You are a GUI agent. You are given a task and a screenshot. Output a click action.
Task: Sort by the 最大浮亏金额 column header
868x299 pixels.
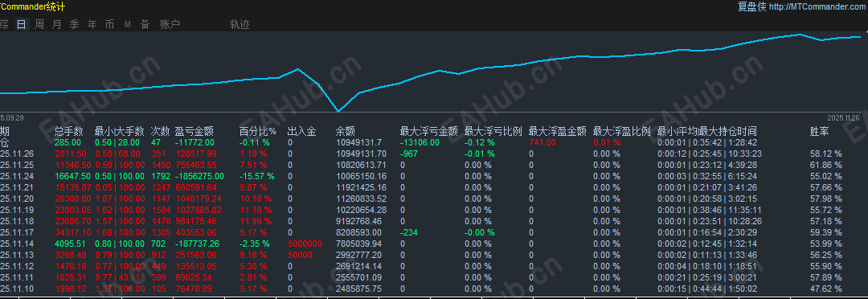[x=428, y=131]
